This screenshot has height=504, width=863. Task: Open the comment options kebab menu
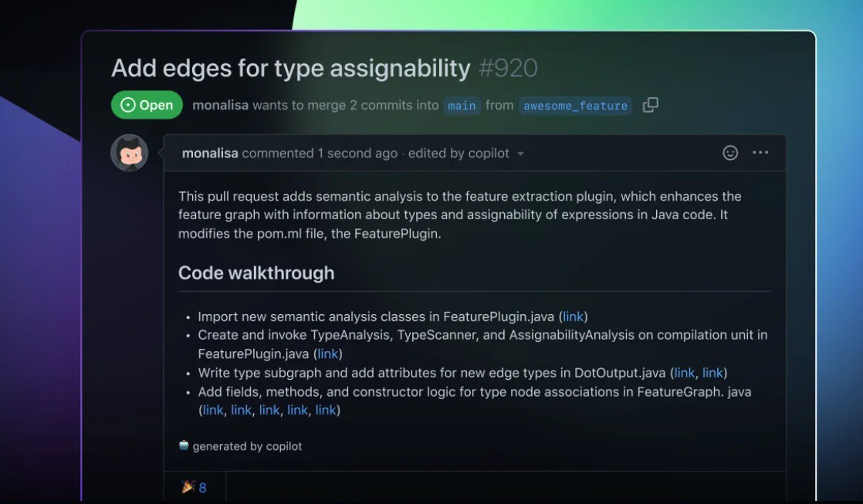click(x=760, y=153)
